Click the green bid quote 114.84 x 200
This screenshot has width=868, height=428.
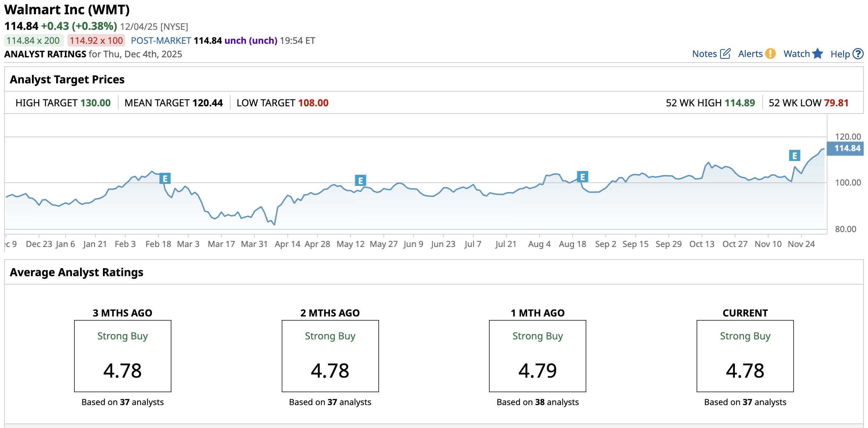coord(33,41)
